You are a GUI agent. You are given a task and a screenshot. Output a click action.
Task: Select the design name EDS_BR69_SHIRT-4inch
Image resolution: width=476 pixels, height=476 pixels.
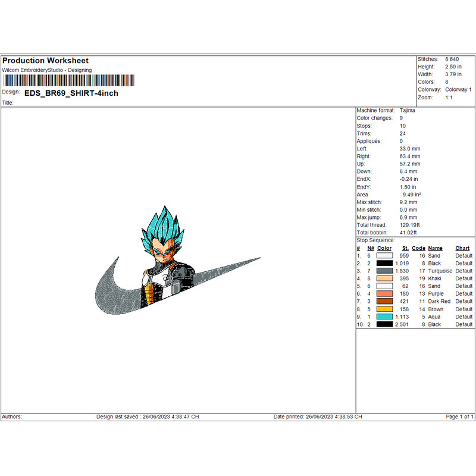[x=71, y=93]
